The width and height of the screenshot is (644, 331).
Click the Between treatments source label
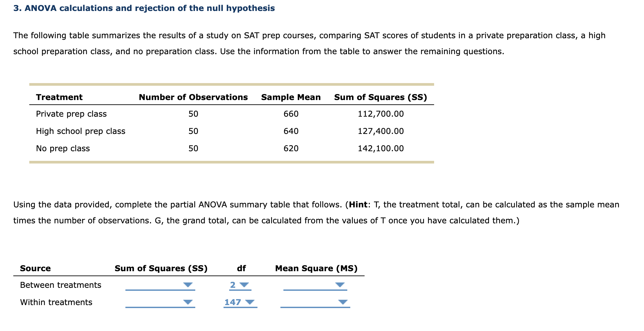click(x=61, y=285)
